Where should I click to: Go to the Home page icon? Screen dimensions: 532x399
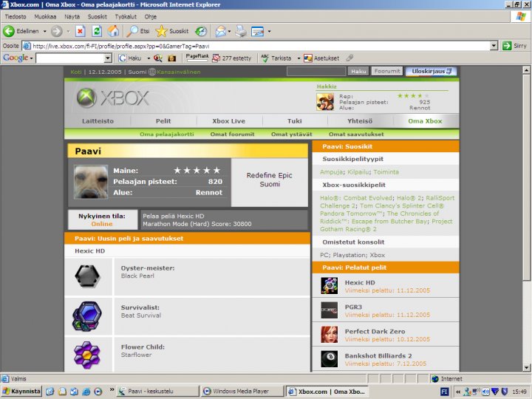(113, 31)
